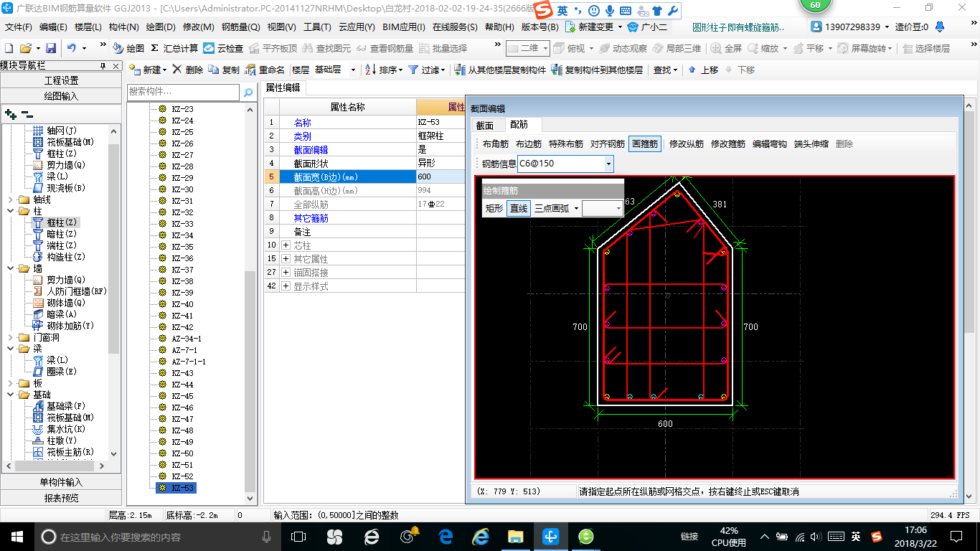Viewport: 980px width, 551px height.
Task: Open the 报表预览 navigator section
Action: 61,498
